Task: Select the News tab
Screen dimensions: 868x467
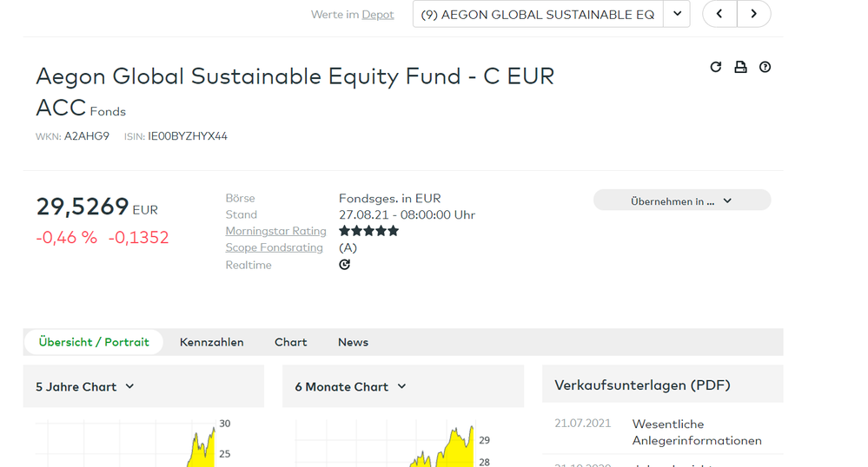Action: [x=353, y=342]
